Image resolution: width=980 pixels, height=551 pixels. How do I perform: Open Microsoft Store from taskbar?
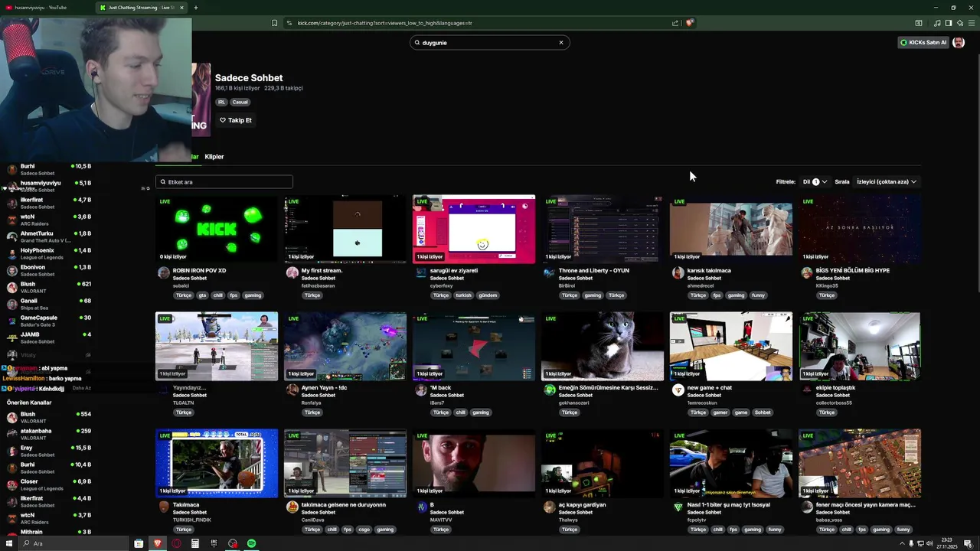[139, 543]
